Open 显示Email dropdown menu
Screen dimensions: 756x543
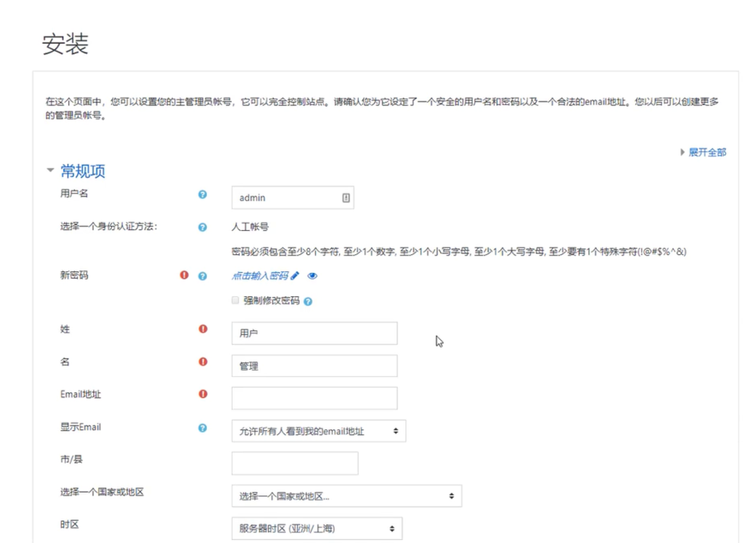[x=318, y=431]
